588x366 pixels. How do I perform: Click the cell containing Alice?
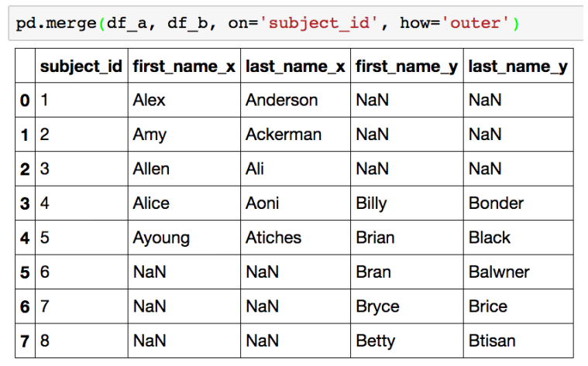(x=184, y=203)
